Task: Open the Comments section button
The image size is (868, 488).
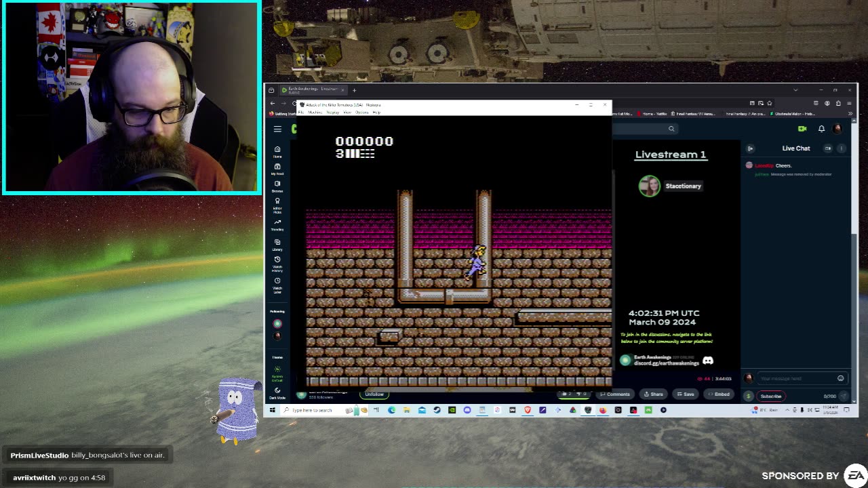Action: [614, 394]
